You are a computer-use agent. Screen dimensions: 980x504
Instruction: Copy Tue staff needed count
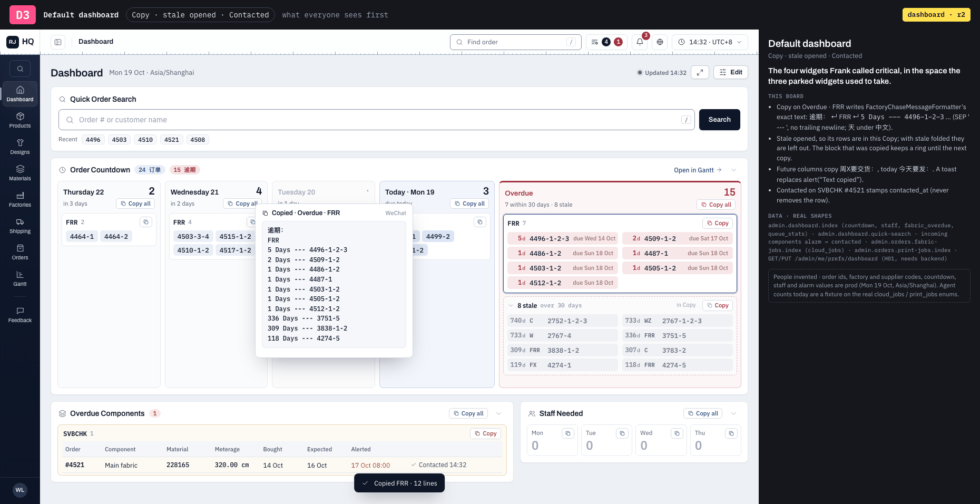coord(622,433)
